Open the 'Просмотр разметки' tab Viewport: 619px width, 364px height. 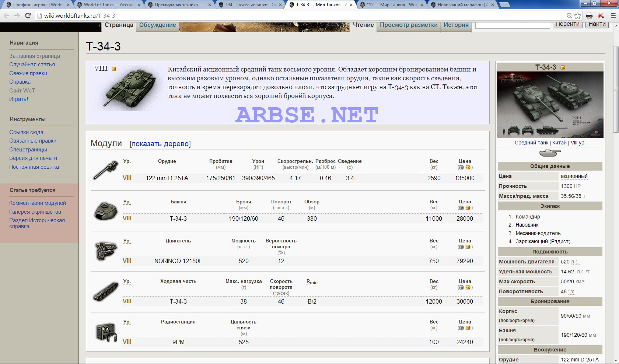coord(409,25)
